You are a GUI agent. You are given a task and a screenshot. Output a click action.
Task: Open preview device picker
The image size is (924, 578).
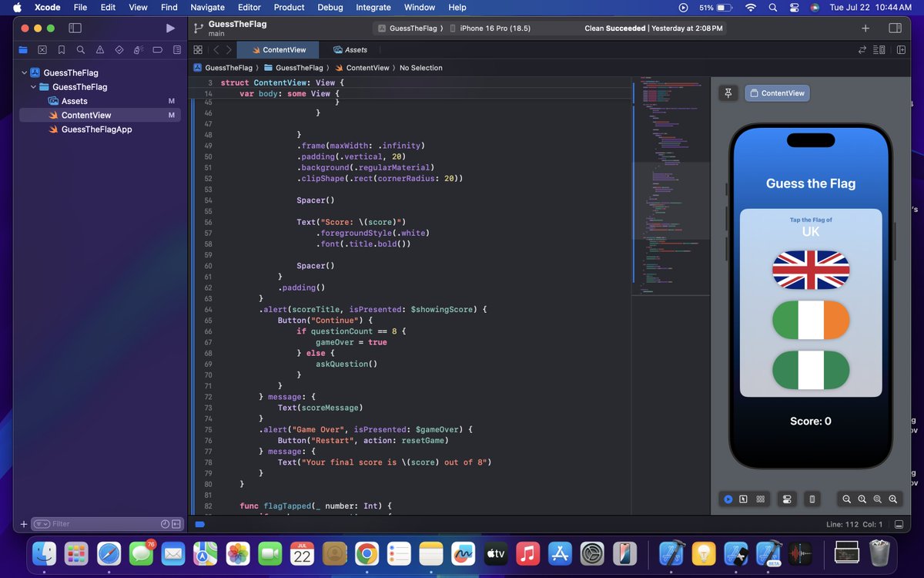[x=812, y=499]
